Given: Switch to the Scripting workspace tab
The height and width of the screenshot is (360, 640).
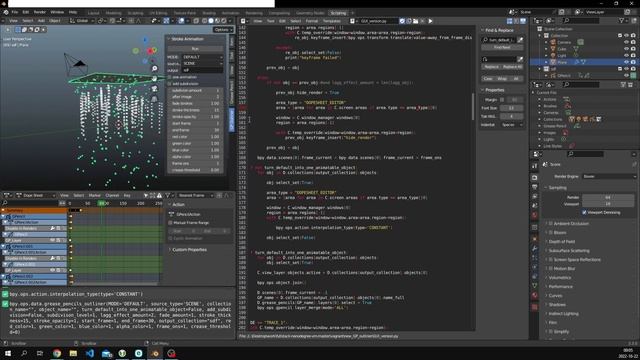Looking at the screenshot, I should click(338, 13).
